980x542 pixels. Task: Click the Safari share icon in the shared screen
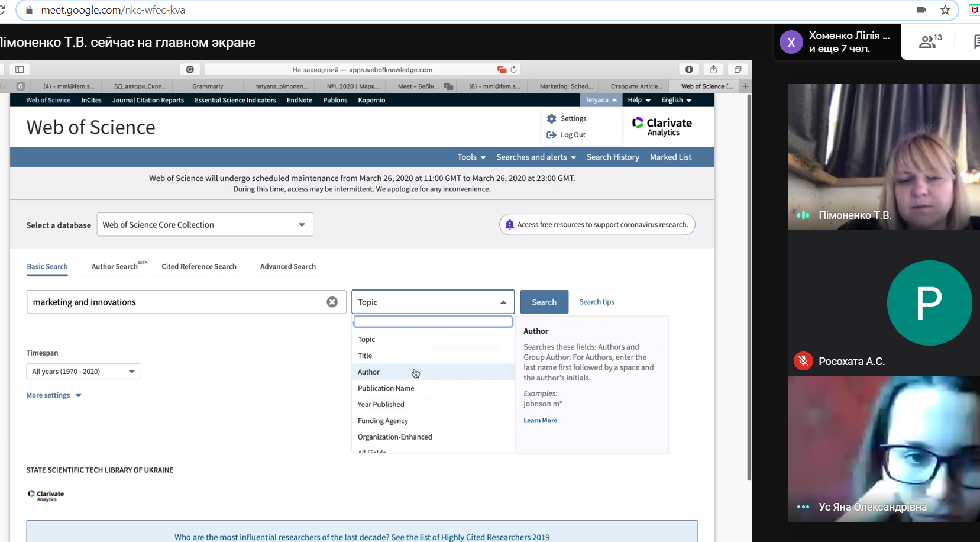[713, 69]
